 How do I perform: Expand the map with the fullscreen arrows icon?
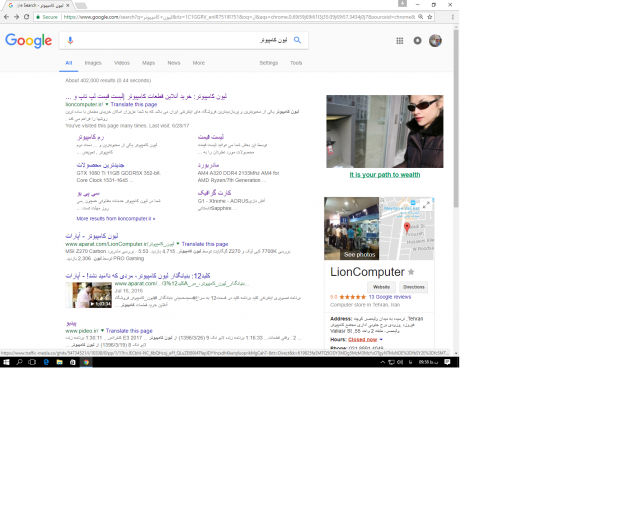[x=426, y=205]
